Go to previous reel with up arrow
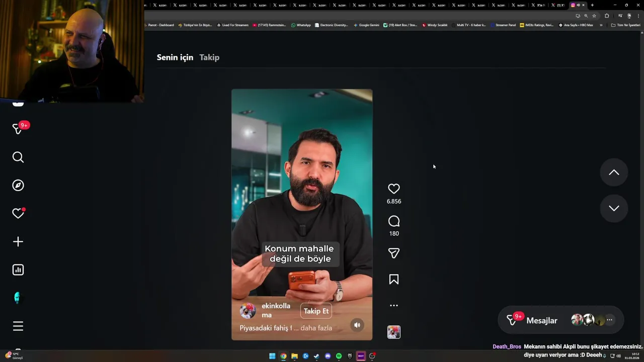644x362 pixels. 614,172
